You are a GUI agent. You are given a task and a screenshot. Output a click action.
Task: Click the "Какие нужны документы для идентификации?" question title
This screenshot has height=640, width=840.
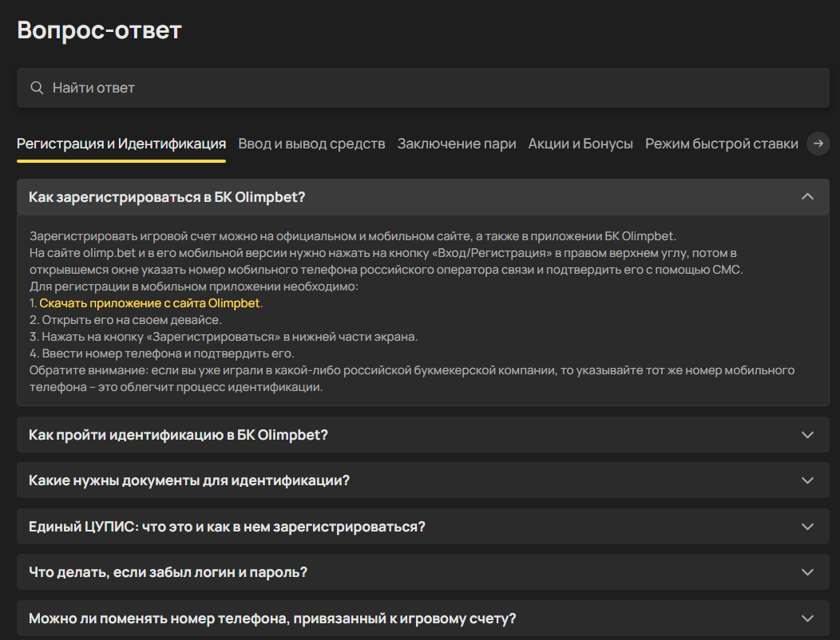tap(189, 480)
